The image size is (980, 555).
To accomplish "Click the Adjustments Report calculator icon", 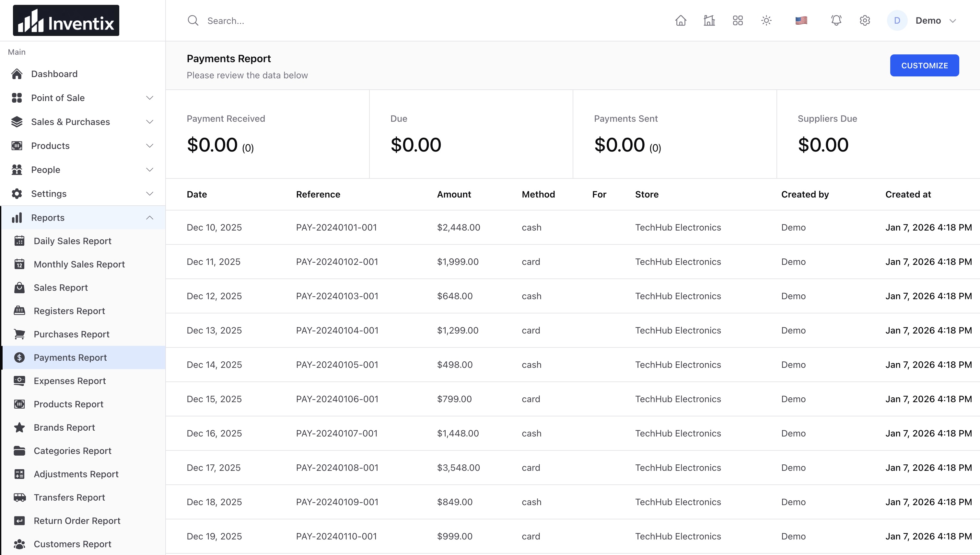I will pos(19,474).
